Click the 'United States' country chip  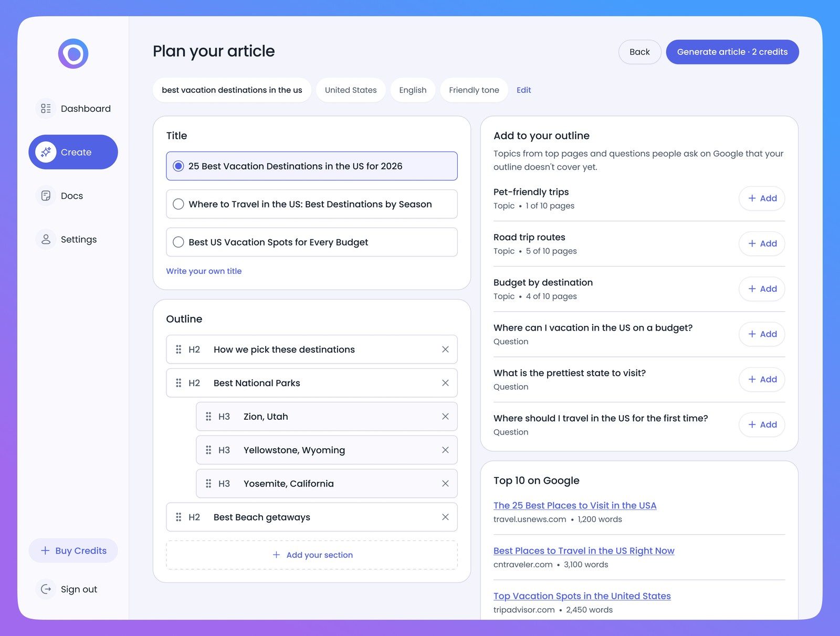[351, 90]
